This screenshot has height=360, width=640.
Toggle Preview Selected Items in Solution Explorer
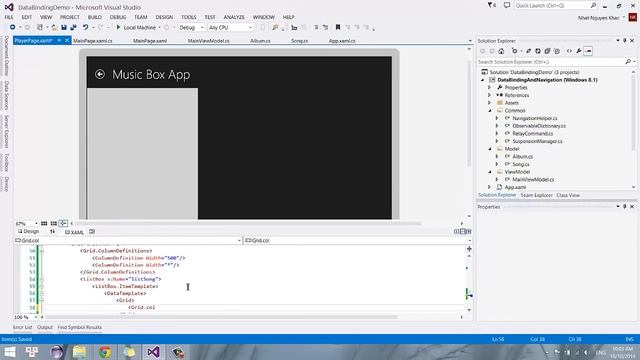(x=588, y=51)
